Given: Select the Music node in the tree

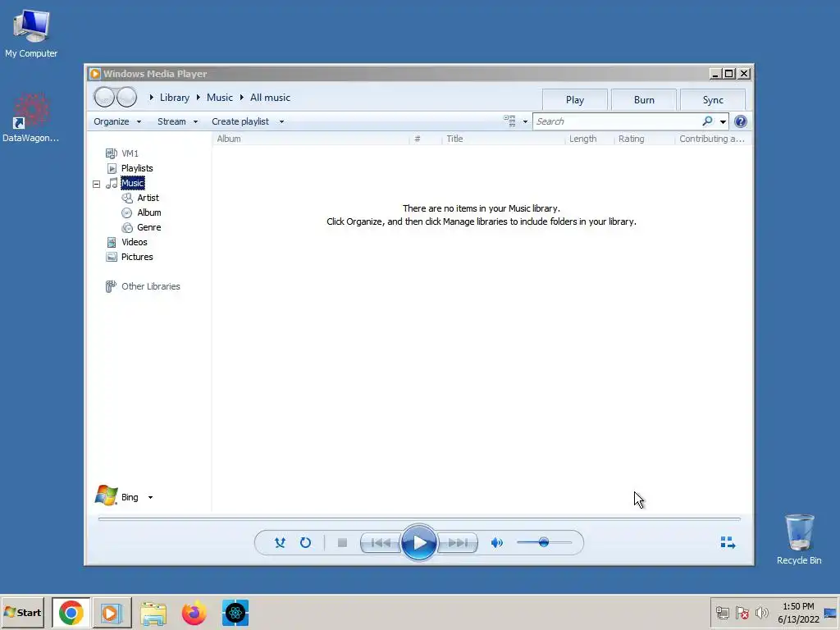Looking at the screenshot, I should (x=132, y=183).
